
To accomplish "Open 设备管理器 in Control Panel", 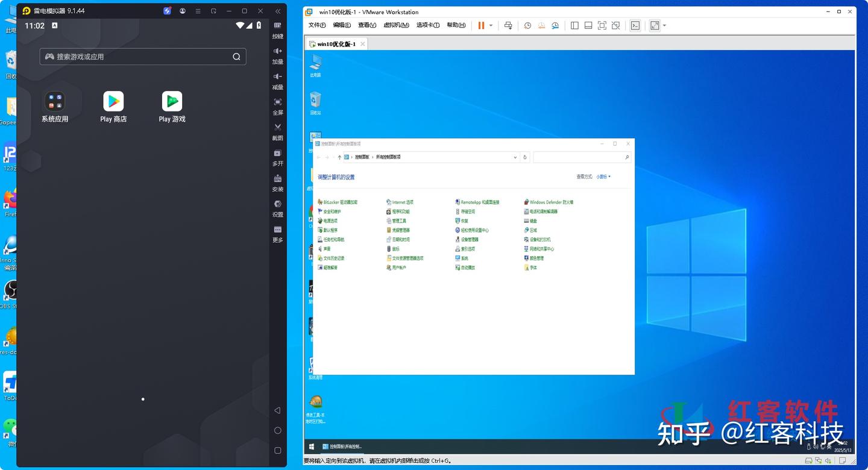I will coord(467,239).
